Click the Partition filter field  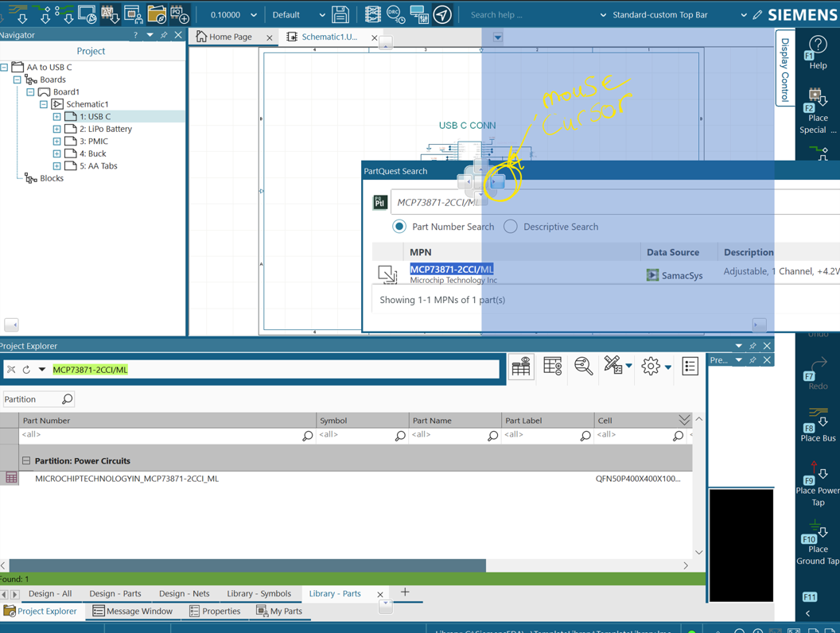[37, 399]
